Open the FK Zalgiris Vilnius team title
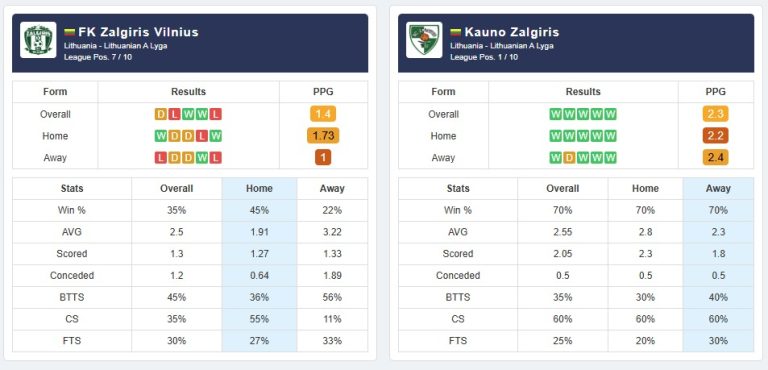Screen dimensions: 768x370 tap(139, 32)
